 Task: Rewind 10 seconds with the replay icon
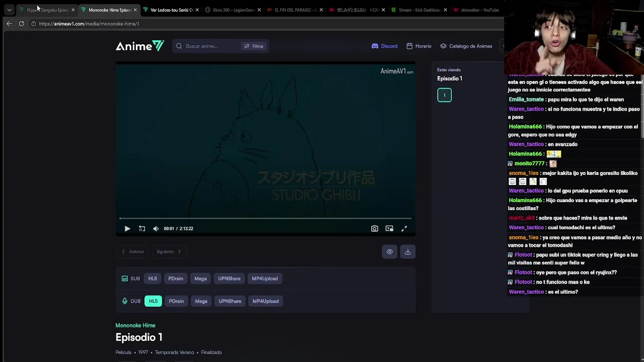click(x=142, y=229)
